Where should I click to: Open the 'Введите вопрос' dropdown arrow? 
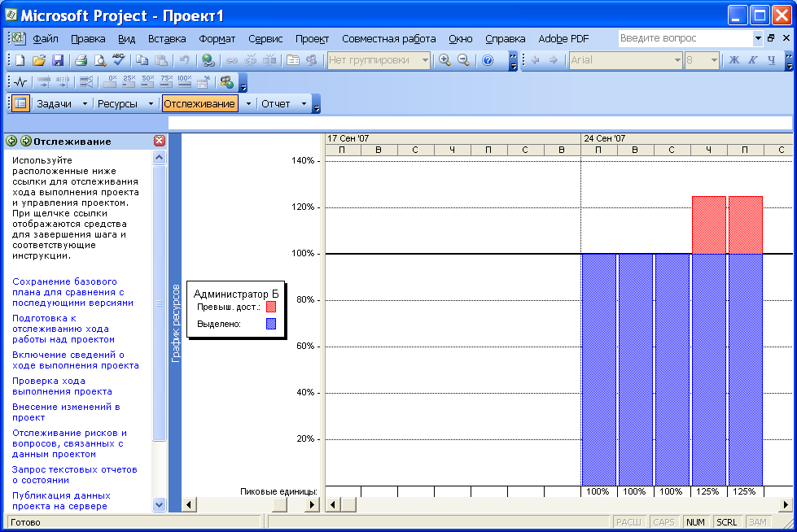pos(758,38)
